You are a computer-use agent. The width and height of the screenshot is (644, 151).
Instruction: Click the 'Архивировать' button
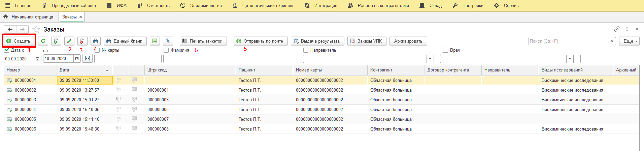(x=408, y=41)
